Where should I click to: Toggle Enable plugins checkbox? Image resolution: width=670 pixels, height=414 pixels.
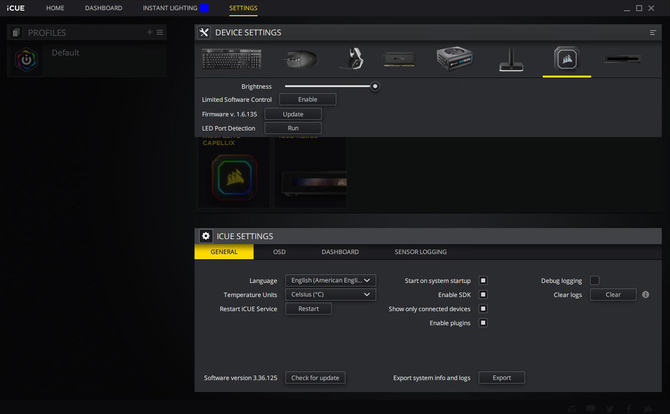tap(483, 323)
